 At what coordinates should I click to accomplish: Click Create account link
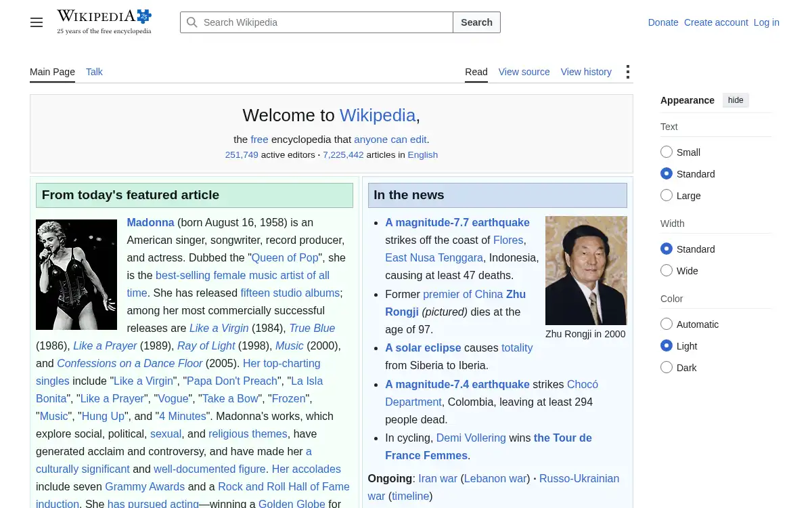[x=716, y=22]
